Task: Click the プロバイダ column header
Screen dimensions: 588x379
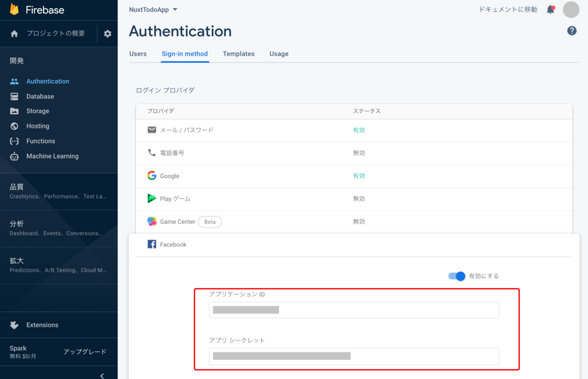Action: pyautogui.click(x=160, y=111)
